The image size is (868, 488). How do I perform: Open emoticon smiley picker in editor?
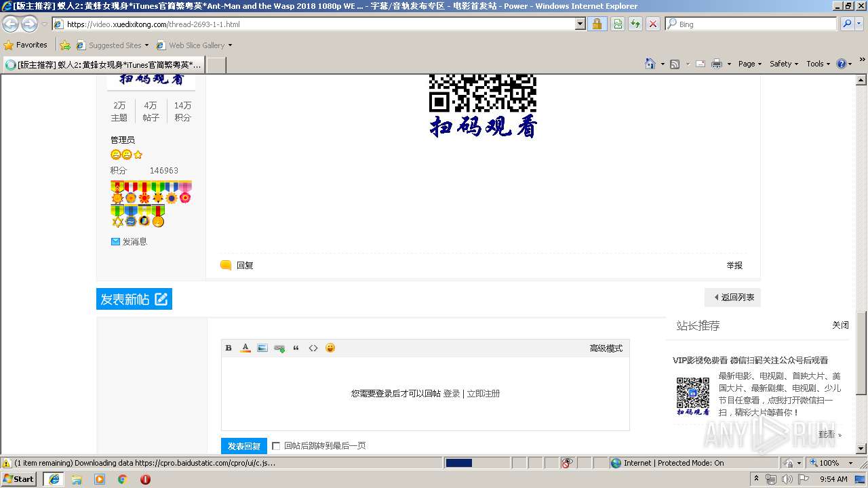(330, 348)
